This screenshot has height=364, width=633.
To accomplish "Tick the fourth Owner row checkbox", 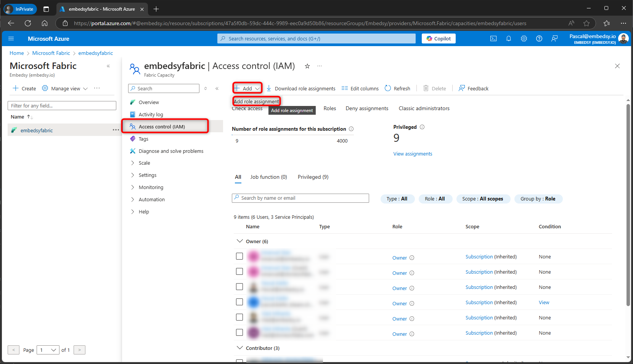I will coord(239,302).
